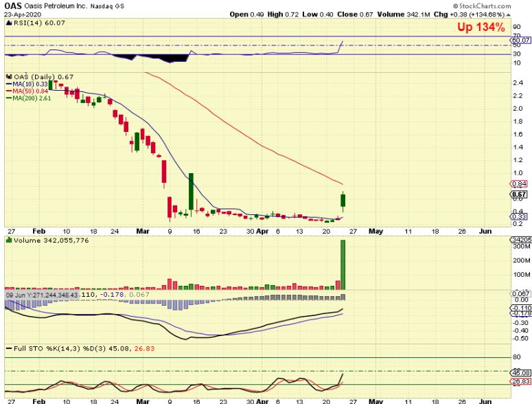The image size is (532, 404).
Task: Click the -0.178 MACD signal value
Action: tap(113, 294)
